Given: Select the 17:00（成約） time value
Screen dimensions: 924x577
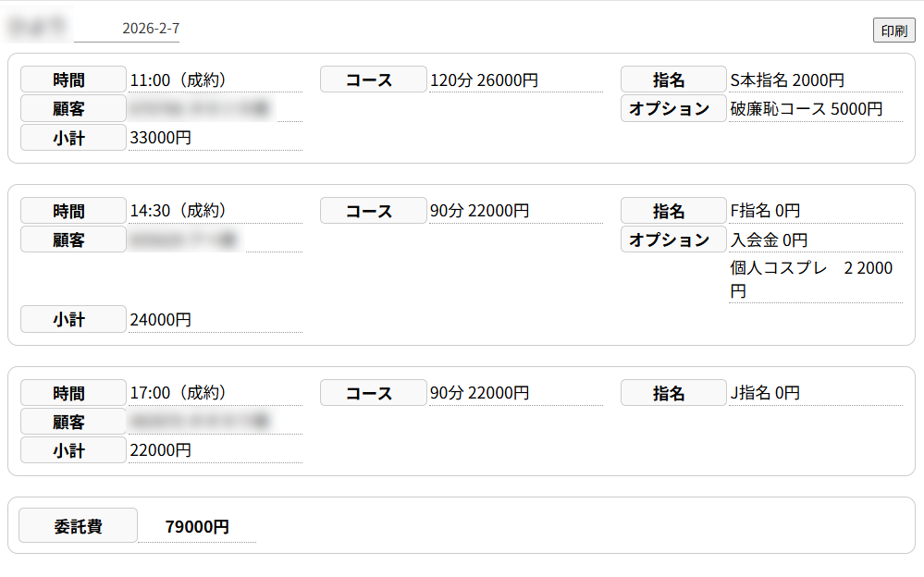Looking at the screenshot, I should [179, 393].
